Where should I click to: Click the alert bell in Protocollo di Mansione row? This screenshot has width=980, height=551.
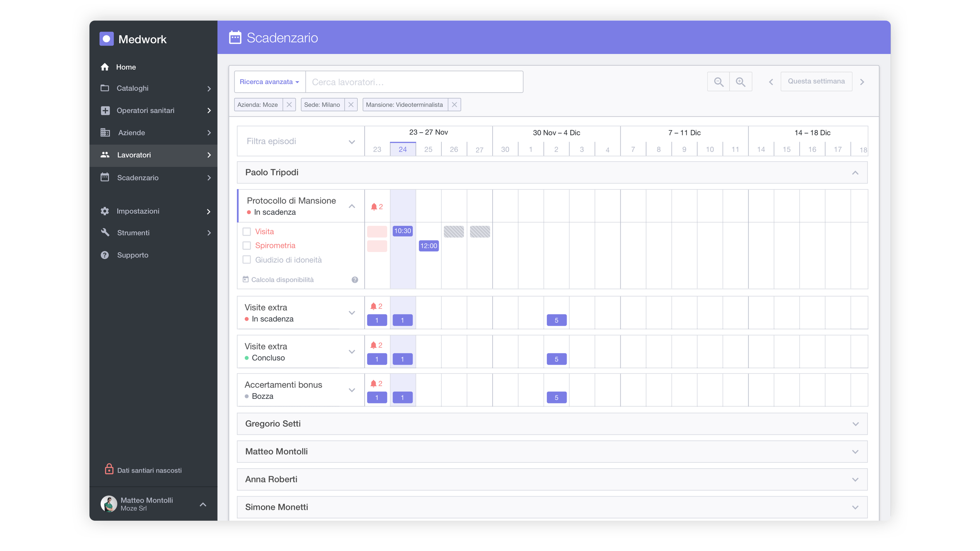coord(374,207)
